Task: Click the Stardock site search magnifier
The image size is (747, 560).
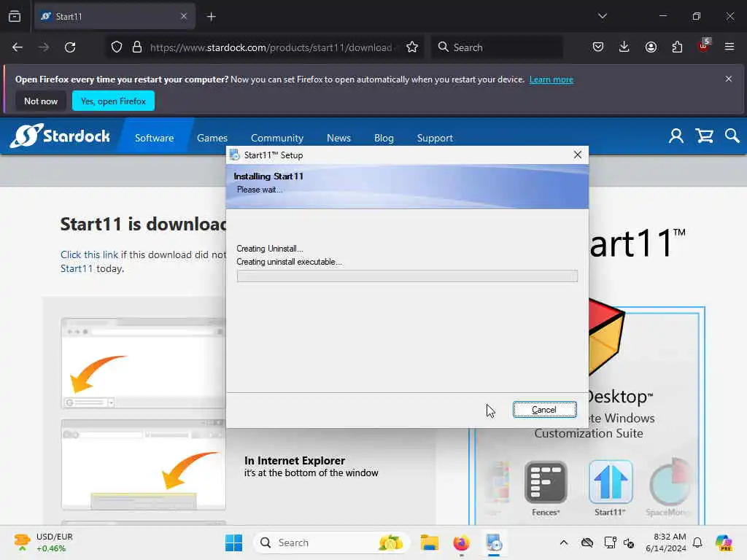Action: [732, 136]
